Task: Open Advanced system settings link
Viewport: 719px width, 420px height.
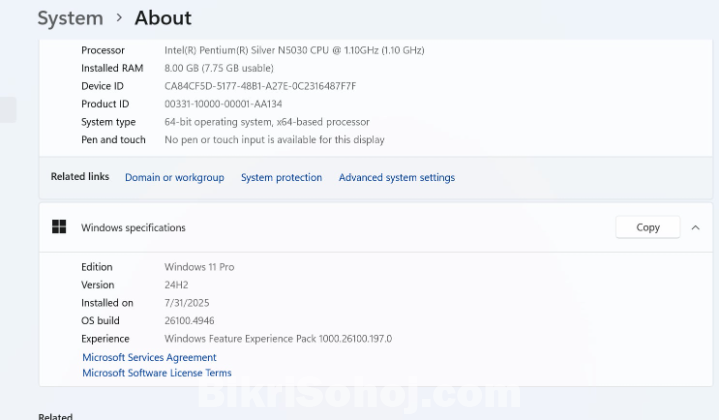Action: (397, 177)
